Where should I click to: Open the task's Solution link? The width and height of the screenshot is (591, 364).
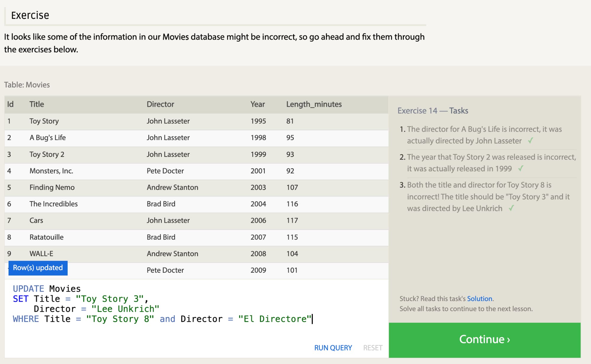tap(479, 299)
